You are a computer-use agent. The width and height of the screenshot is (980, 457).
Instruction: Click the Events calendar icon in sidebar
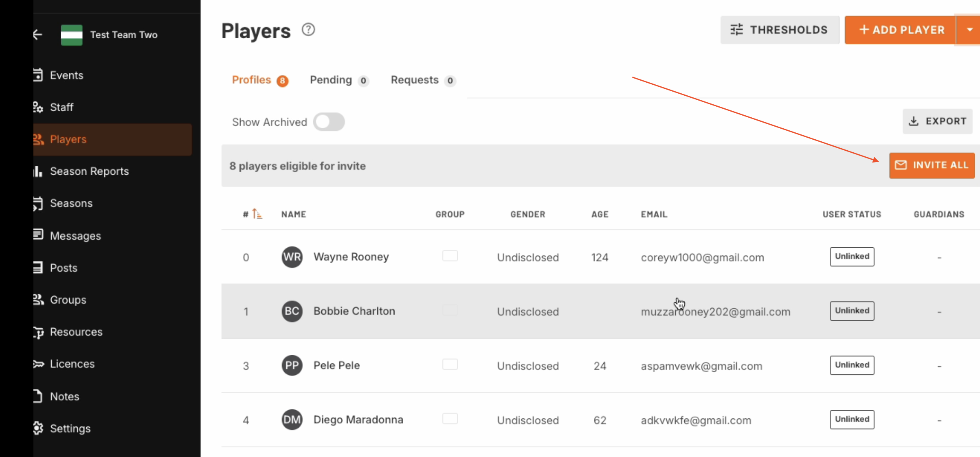click(38, 75)
